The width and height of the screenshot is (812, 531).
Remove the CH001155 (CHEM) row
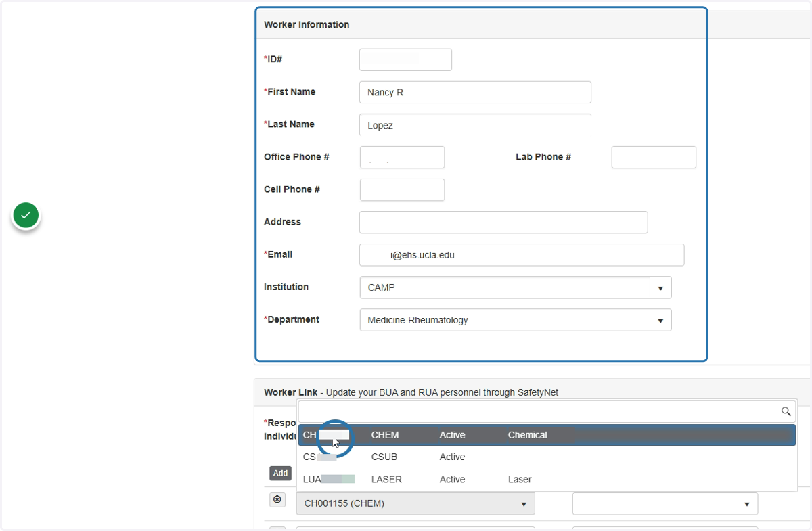coord(277,500)
